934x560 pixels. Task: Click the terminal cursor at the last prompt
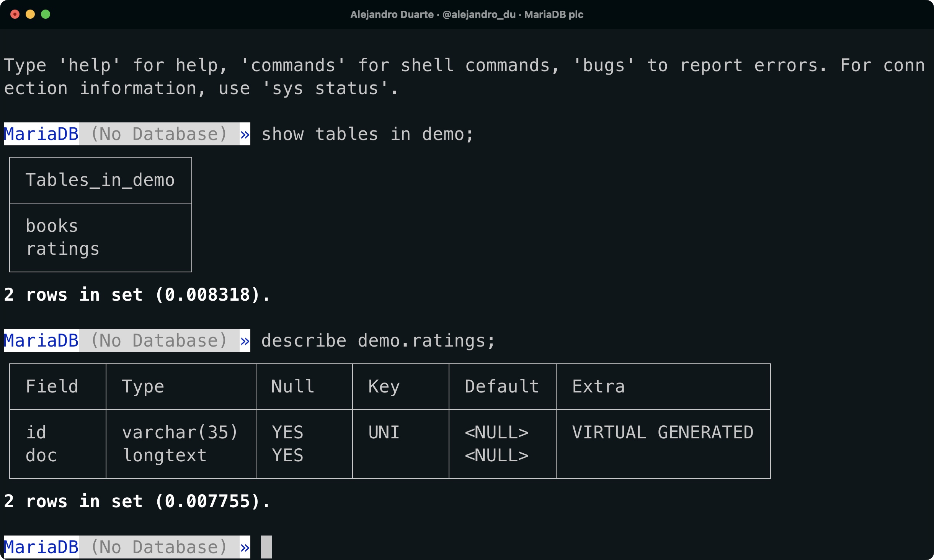266,547
